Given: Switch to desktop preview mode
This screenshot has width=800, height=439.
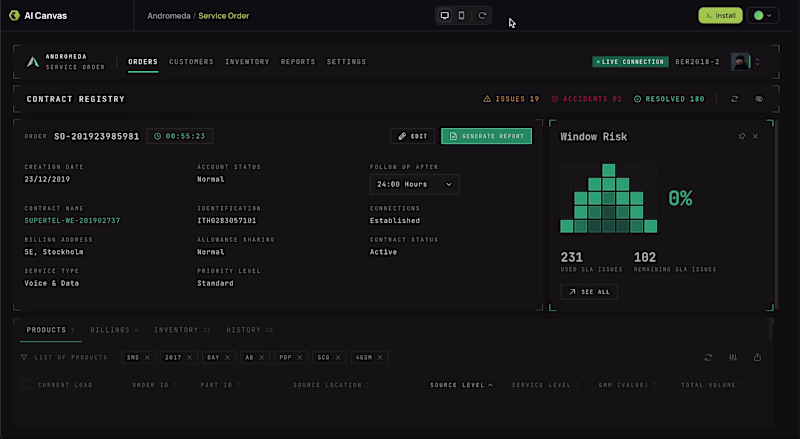Looking at the screenshot, I should tap(445, 15).
